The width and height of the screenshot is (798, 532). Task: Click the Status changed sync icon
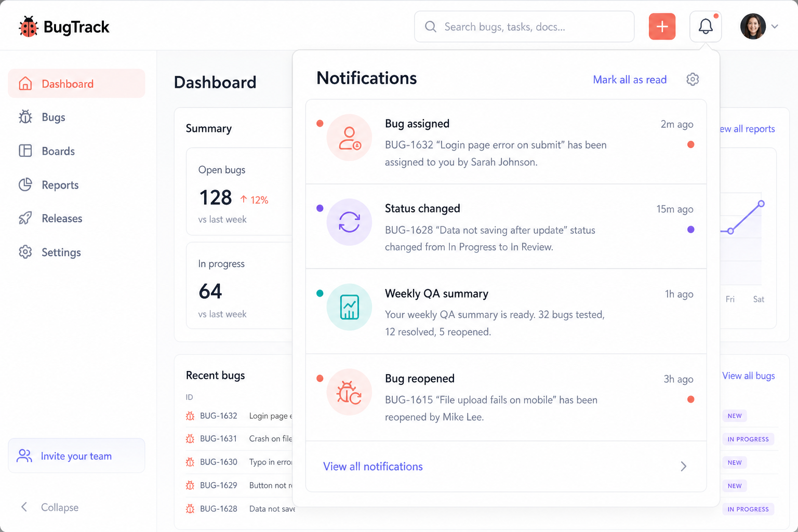point(350,222)
